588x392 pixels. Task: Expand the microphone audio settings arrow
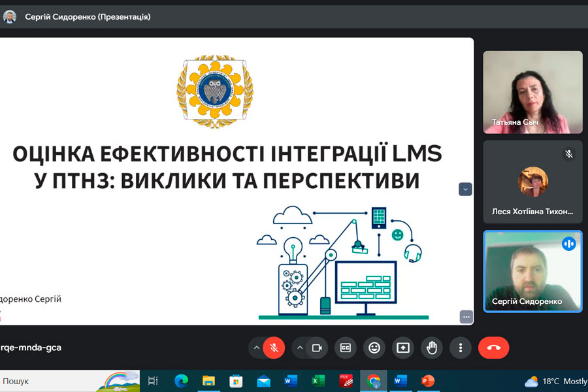click(256, 348)
